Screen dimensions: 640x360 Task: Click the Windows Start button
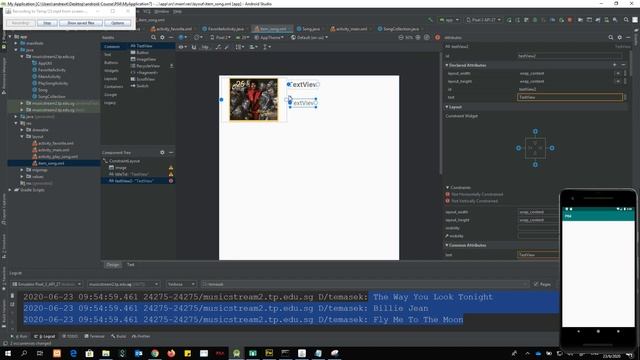(x=8, y=353)
